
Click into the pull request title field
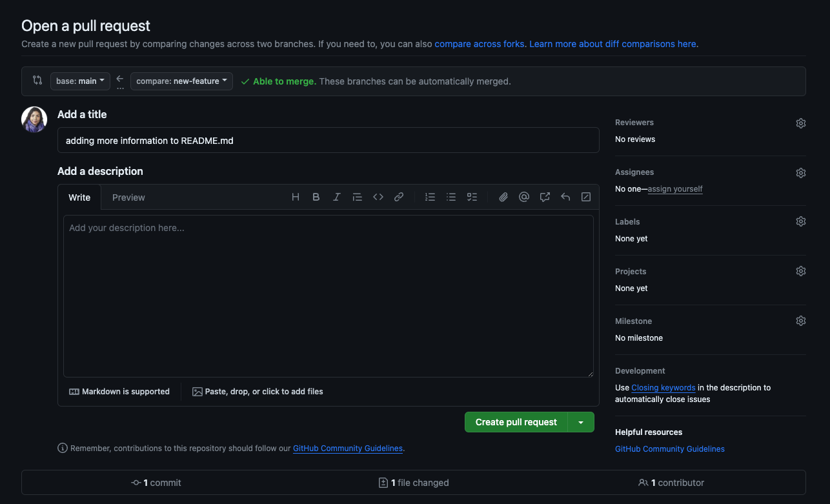click(328, 140)
